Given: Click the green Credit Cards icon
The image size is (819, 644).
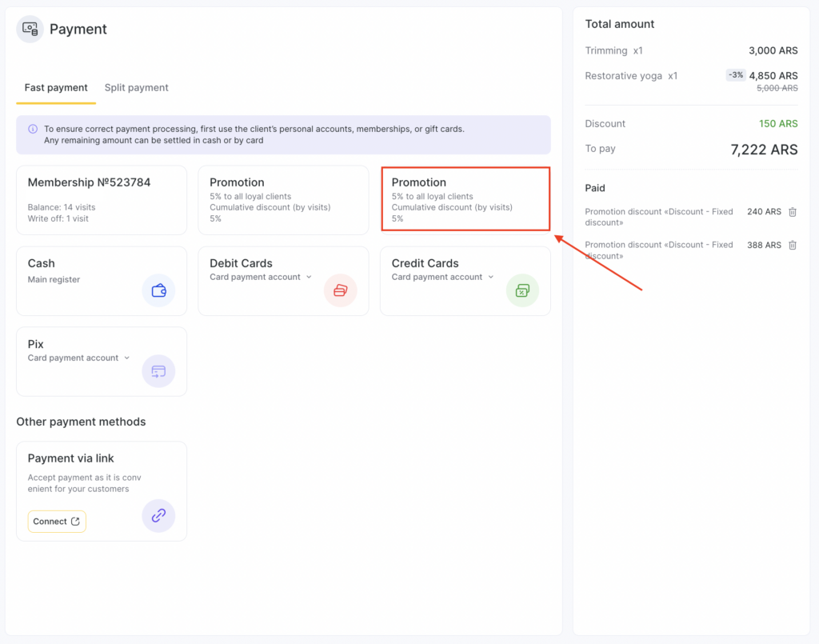Looking at the screenshot, I should pos(522,290).
